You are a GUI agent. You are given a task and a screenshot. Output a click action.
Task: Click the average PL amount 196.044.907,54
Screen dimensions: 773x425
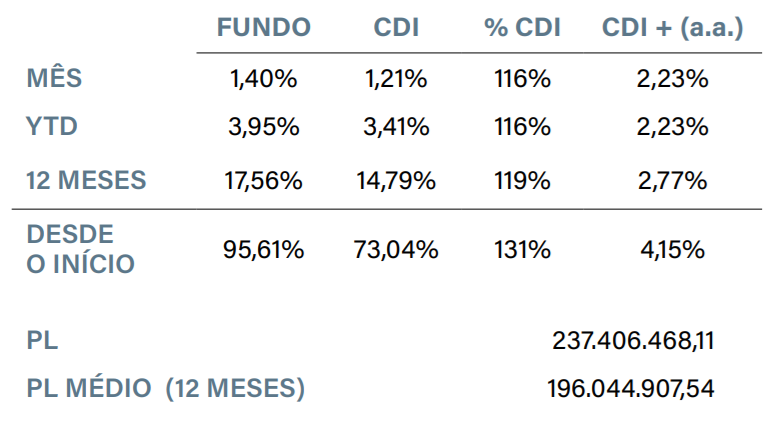click(631, 387)
